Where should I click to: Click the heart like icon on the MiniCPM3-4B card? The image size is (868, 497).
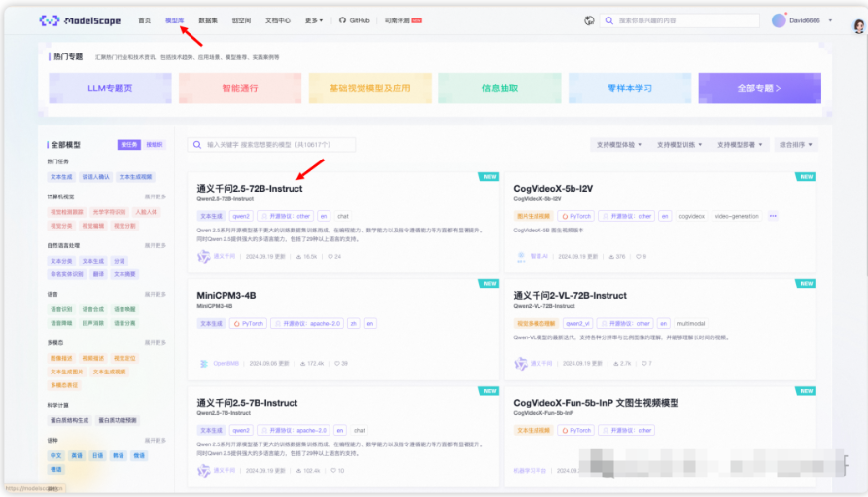(x=337, y=364)
